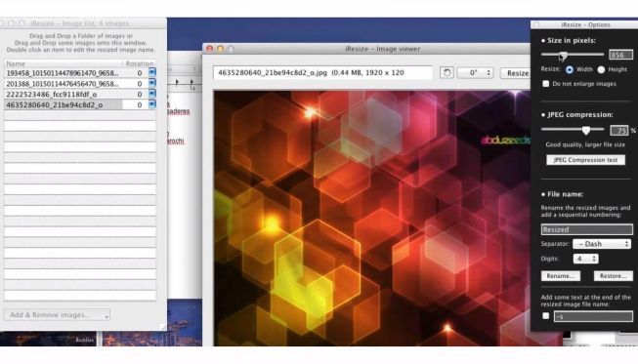
Task: Select the Height resize radio button
Action: click(x=601, y=70)
